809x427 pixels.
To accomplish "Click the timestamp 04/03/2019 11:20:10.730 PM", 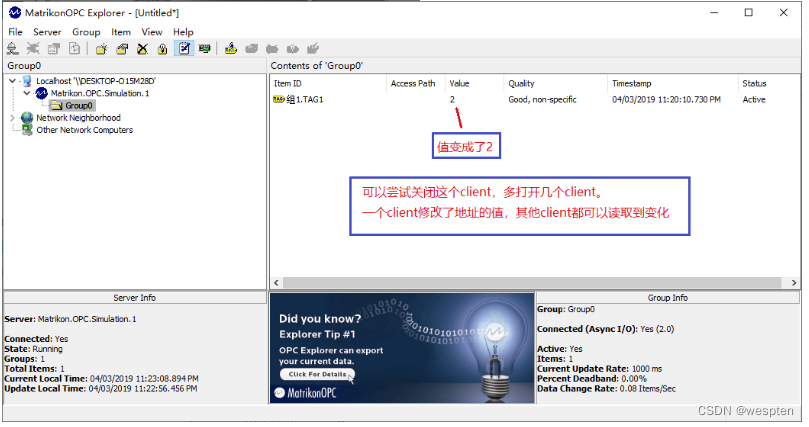I will [x=666, y=100].
